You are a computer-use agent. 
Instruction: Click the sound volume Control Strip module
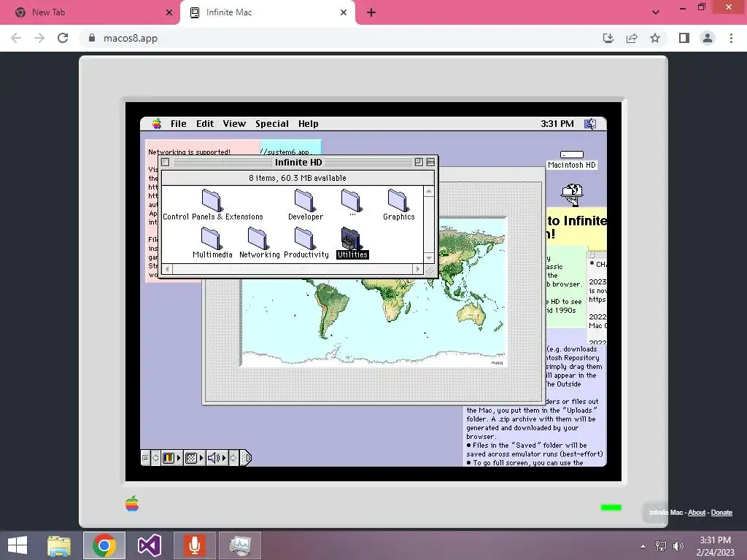tap(214, 458)
